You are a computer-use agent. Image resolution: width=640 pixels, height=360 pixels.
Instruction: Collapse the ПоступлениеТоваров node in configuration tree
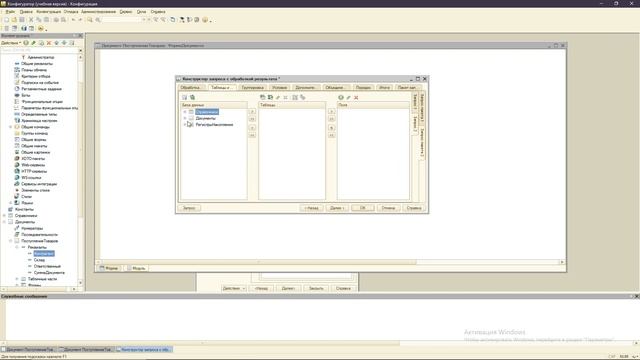(11, 241)
